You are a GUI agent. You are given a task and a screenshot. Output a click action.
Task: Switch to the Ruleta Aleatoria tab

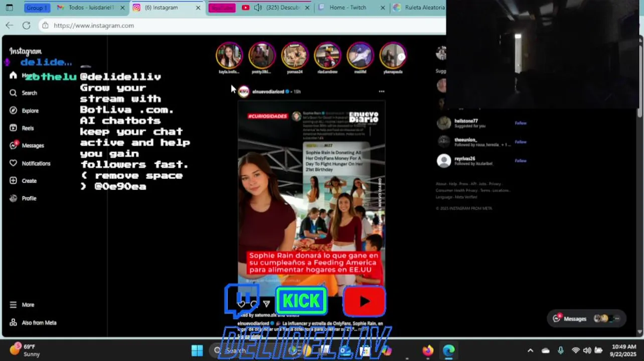point(419,8)
